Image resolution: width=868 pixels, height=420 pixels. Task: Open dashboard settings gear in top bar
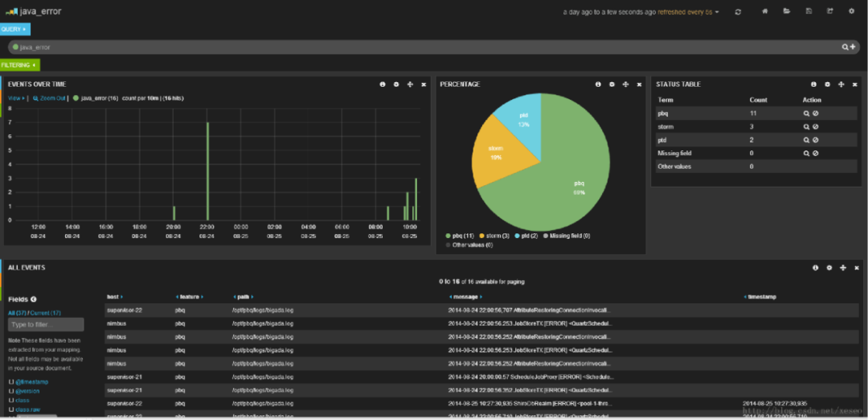click(851, 11)
